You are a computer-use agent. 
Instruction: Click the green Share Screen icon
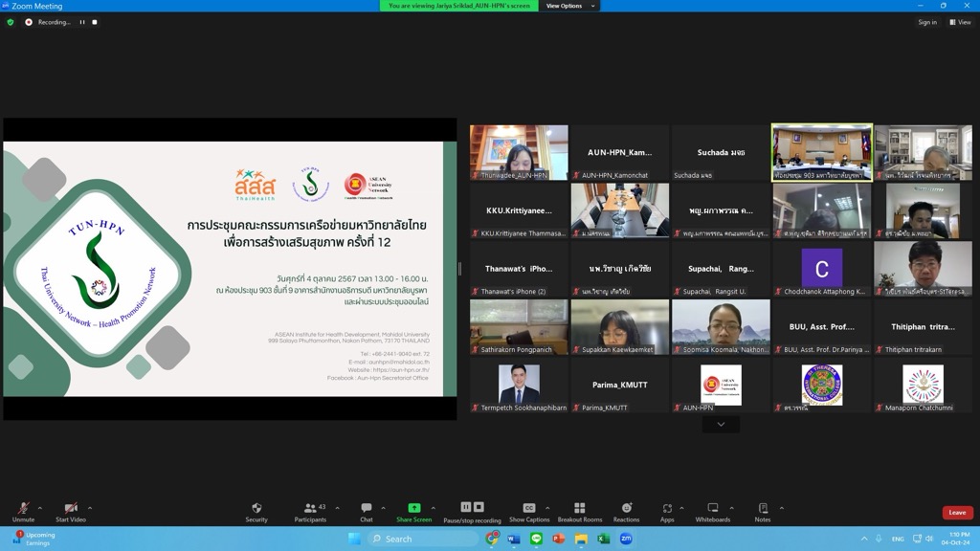[413, 511]
